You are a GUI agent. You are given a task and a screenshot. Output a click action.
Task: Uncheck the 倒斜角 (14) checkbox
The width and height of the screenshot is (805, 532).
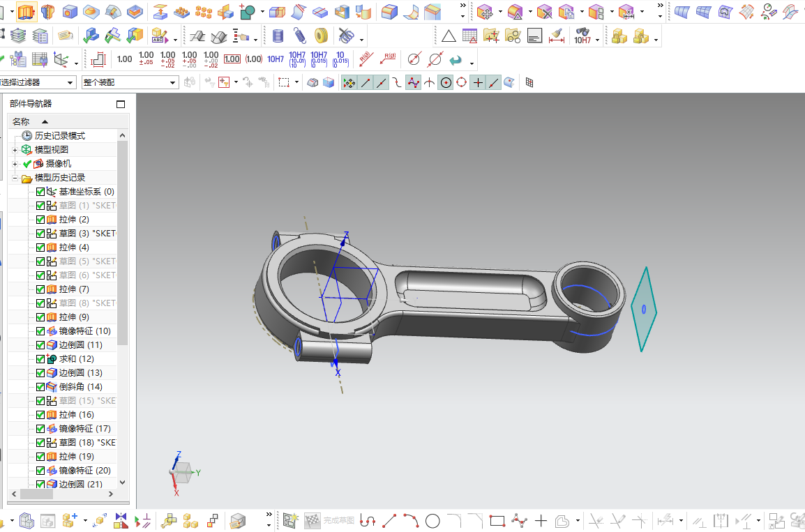(x=40, y=387)
